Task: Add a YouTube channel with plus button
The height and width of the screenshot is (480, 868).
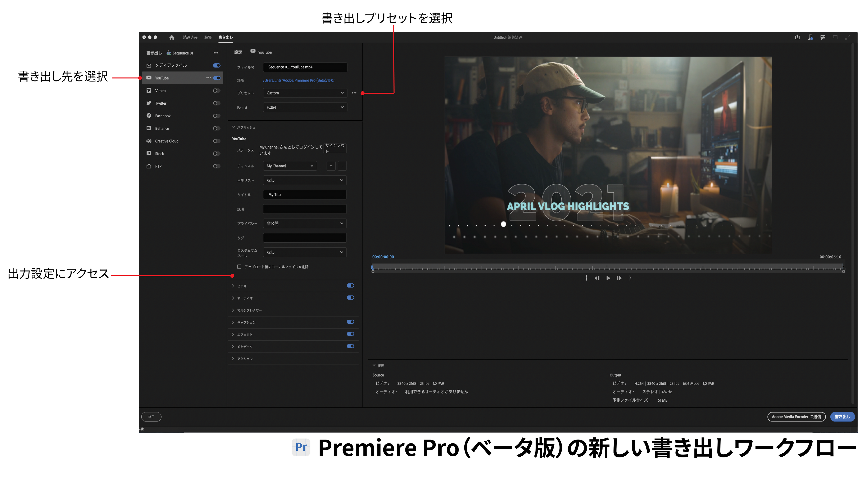Action: [331, 166]
